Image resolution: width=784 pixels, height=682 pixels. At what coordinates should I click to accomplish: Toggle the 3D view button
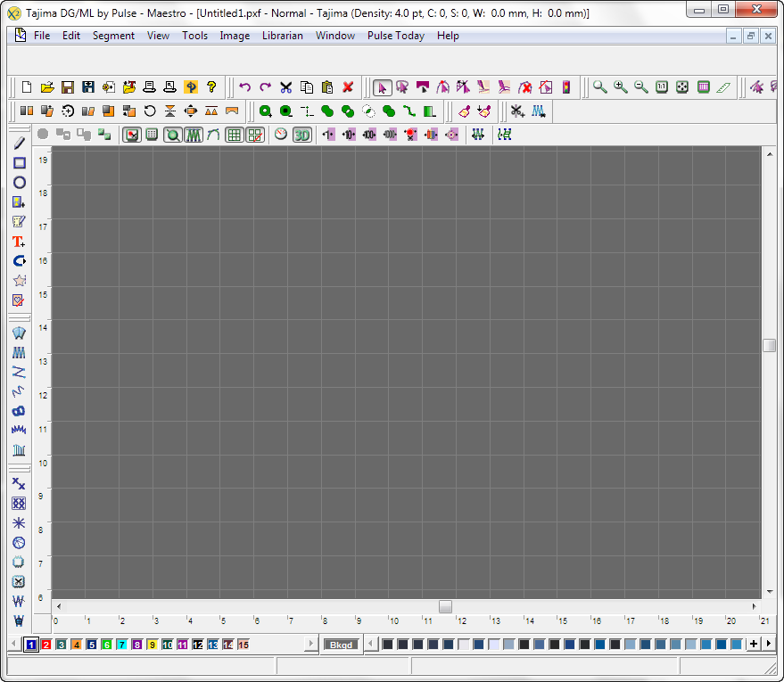click(x=302, y=135)
